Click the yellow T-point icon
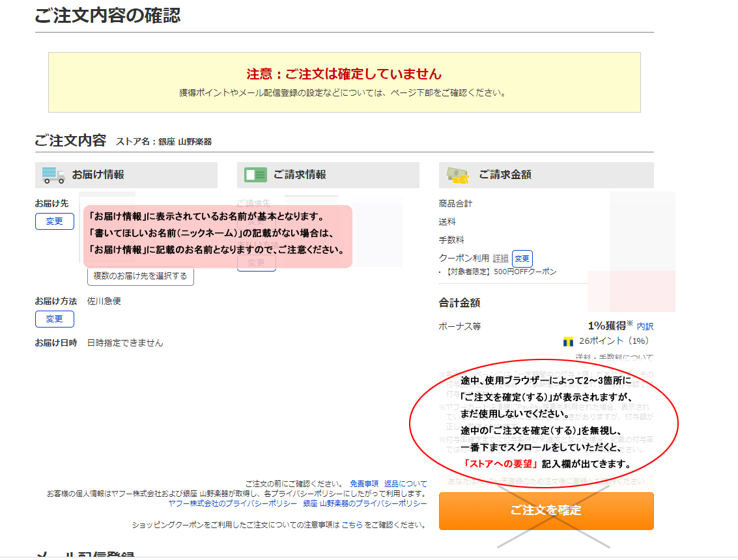The height and width of the screenshot is (560, 738). pos(568,341)
